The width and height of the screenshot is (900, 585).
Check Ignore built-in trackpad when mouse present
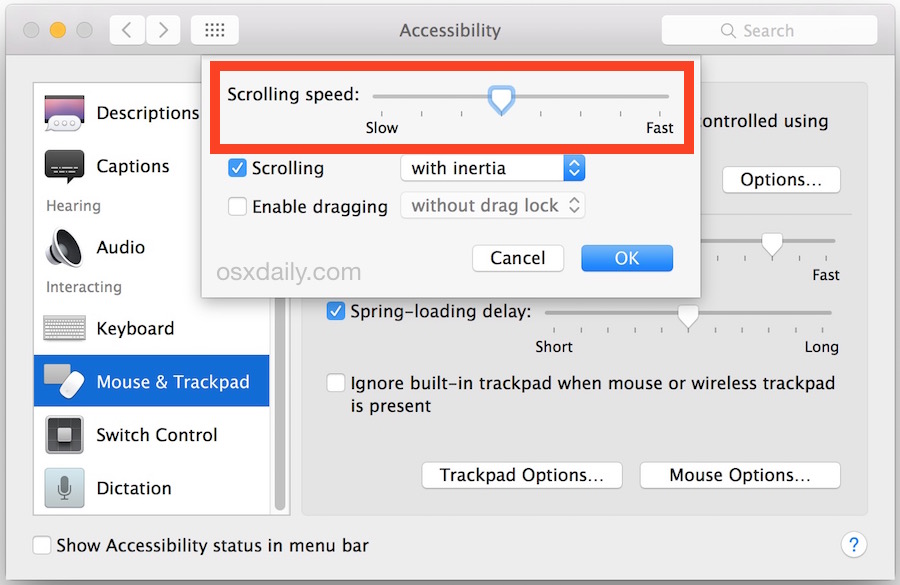(x=336, y=382)
